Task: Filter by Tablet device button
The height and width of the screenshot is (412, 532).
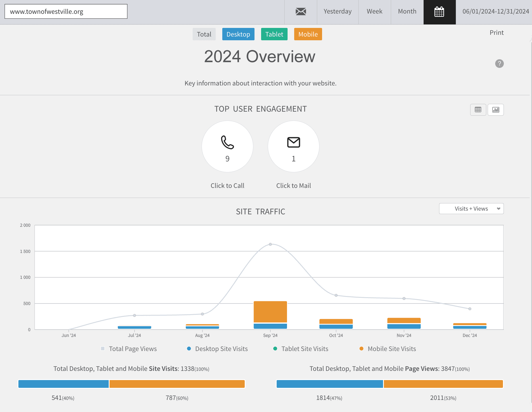Action: [274, 34]
